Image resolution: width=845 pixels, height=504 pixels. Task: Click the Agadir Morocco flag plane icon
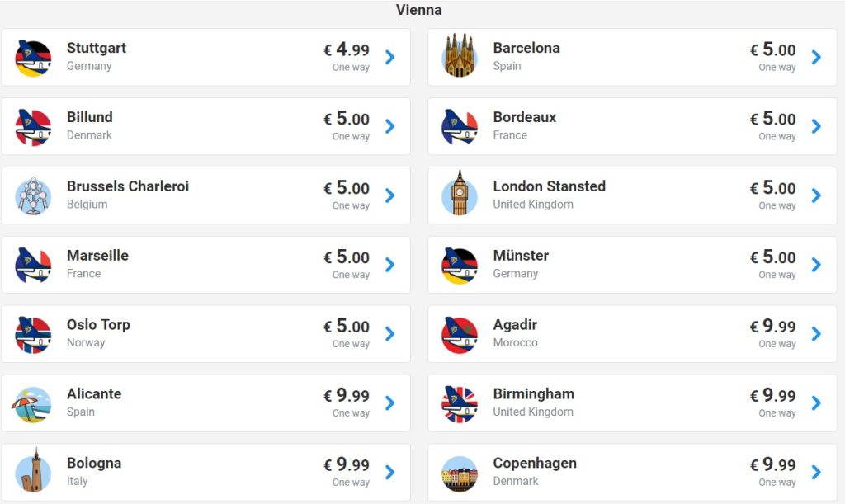coord(460,335)
